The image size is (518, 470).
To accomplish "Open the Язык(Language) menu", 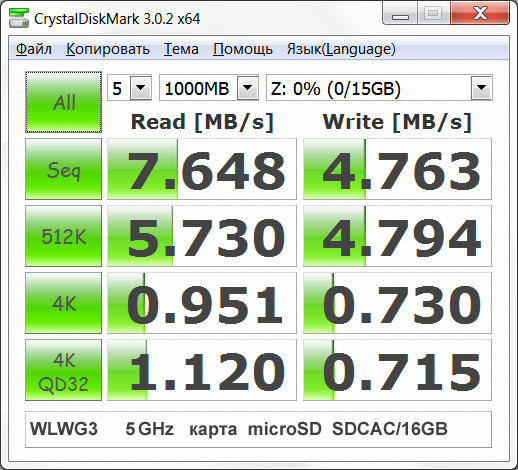I will 341,49.
